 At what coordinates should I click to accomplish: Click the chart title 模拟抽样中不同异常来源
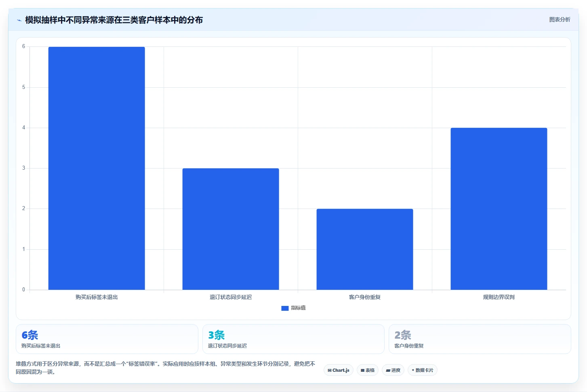tap(114, 20)
